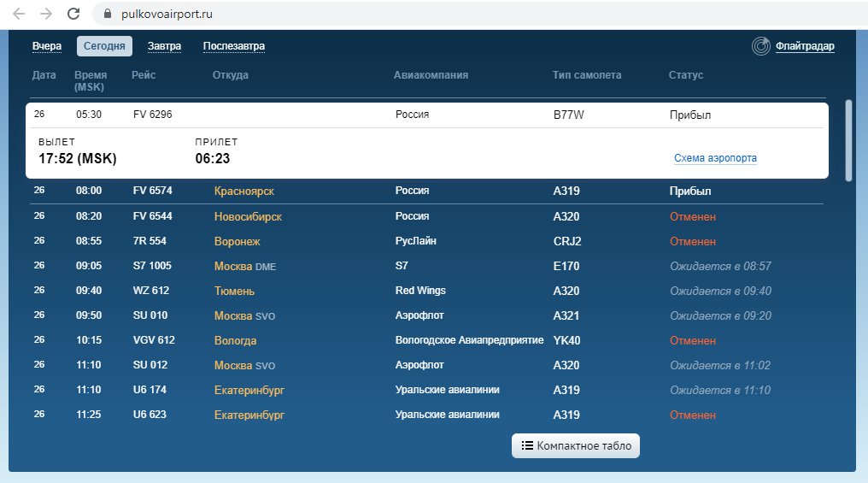Click Аэрофлот in the SU 010 row
868x483 pixels.
coord(419,315)
